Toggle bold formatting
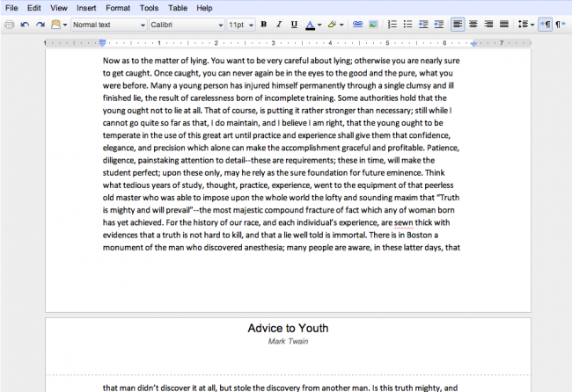This screenshot has width=572, height=392. pos(263,25)
